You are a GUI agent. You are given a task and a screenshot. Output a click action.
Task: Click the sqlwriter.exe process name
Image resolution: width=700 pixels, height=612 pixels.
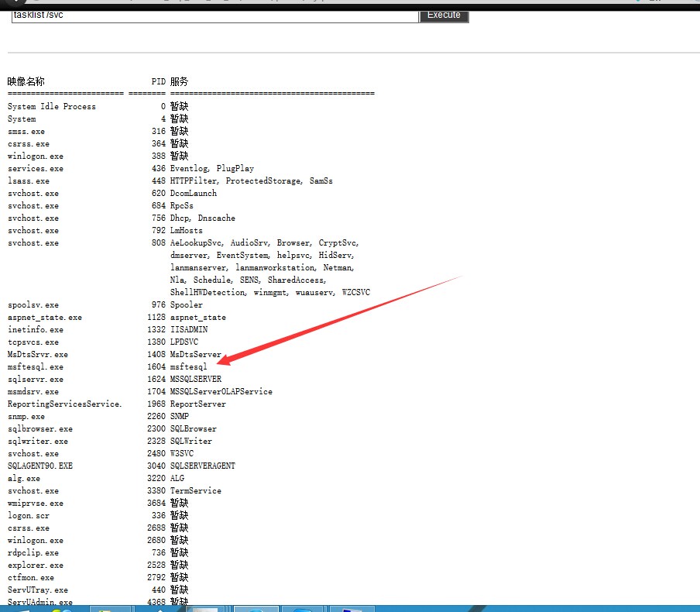[37, 442]
